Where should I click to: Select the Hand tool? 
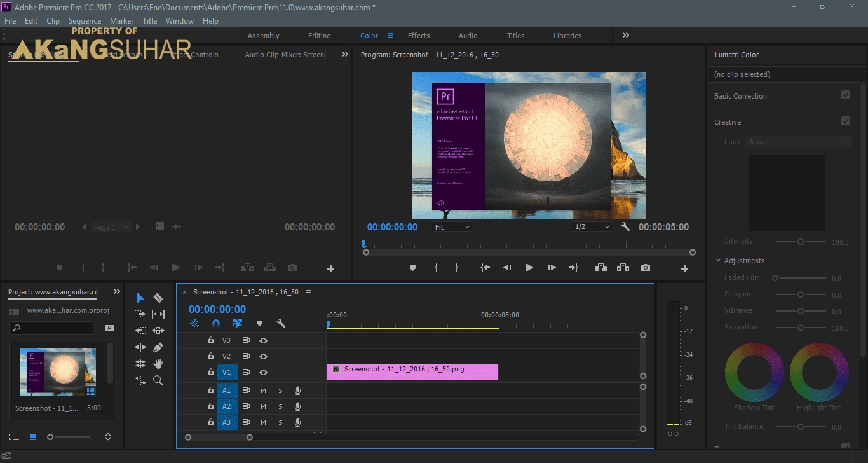tap(158, 363)
